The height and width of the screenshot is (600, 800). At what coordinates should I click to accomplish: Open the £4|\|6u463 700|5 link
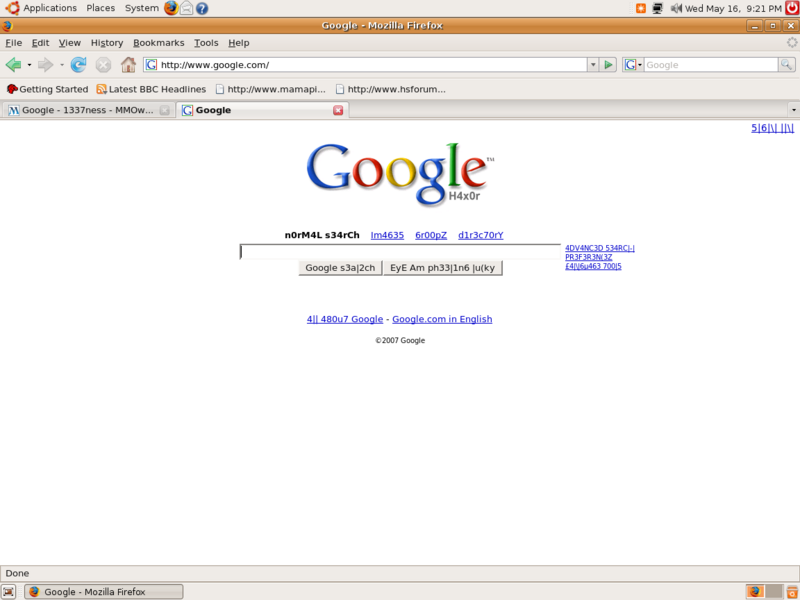(x=593, y=266)
